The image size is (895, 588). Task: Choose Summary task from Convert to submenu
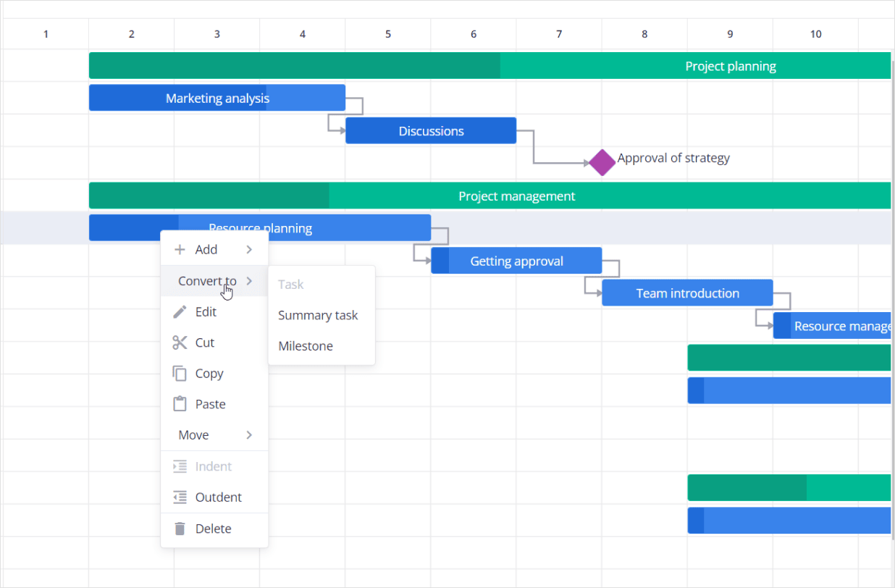point(318,315)
